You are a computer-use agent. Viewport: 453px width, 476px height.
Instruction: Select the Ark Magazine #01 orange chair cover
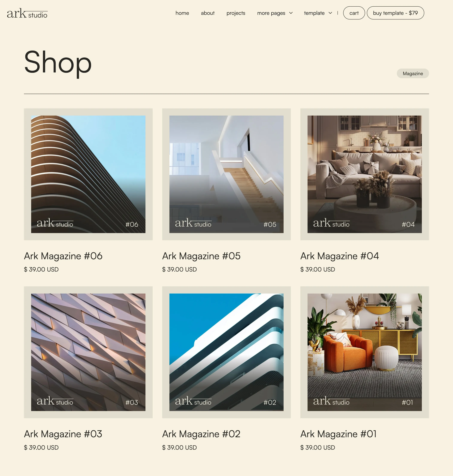[x=364, y=352]
